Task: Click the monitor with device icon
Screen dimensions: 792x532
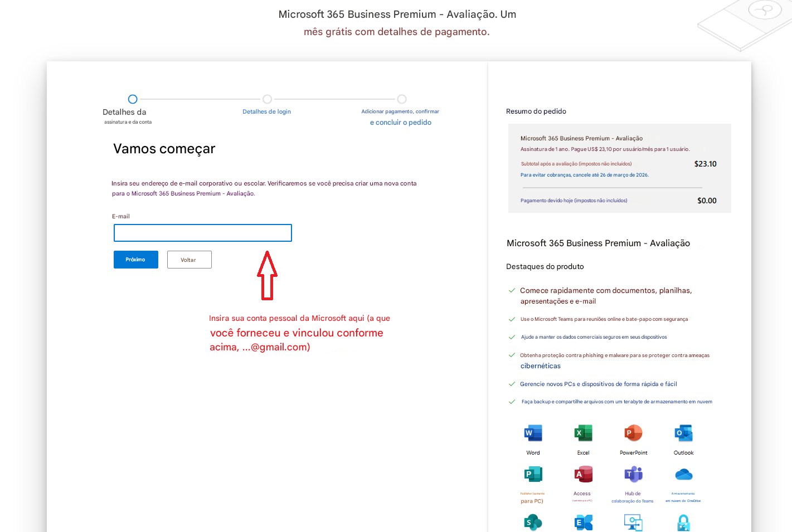Action: coord(634,523)
